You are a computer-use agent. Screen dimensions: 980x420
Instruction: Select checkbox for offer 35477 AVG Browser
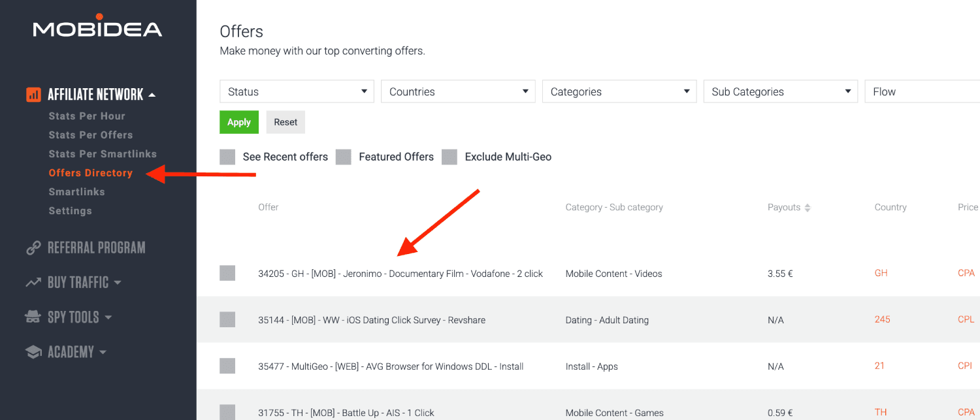pyautogui.click(x=227, y=366)
